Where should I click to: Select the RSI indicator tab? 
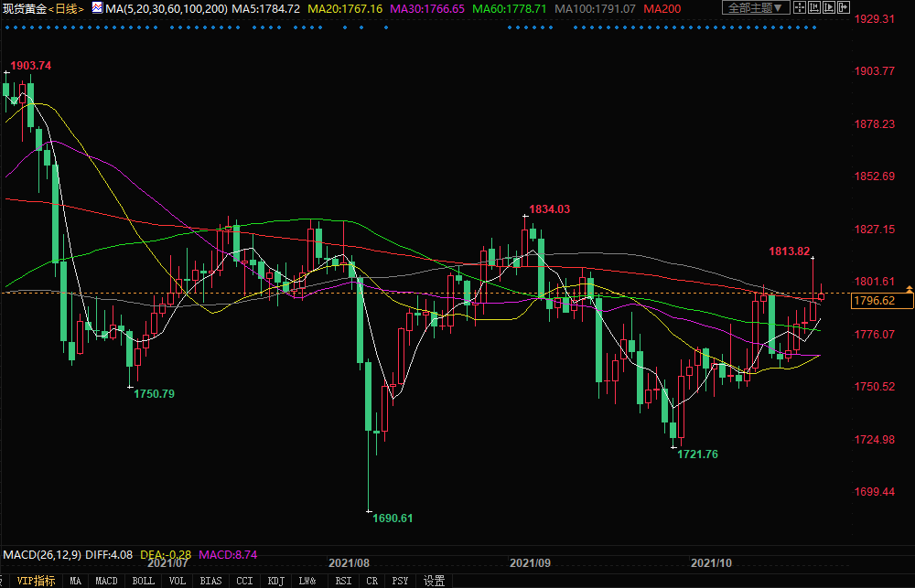(x=343, y=581)
